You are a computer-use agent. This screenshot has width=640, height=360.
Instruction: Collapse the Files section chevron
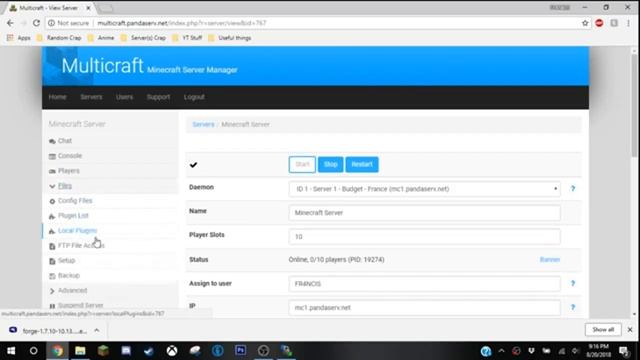(52, 186)
